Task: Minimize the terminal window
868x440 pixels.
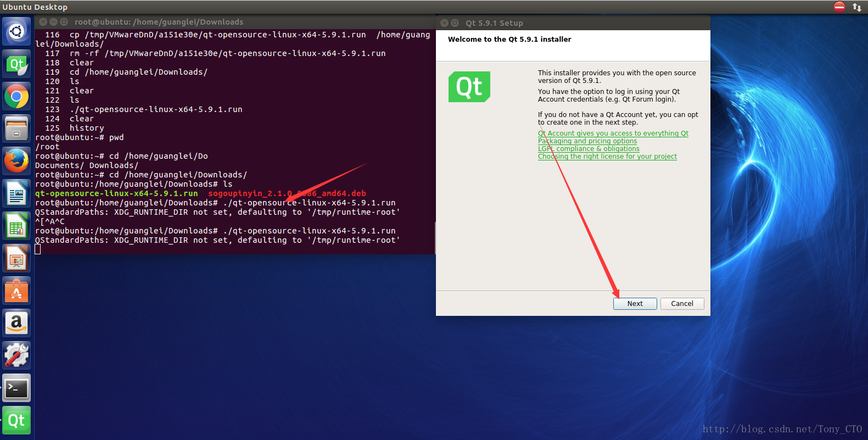Action: [54, 22]
